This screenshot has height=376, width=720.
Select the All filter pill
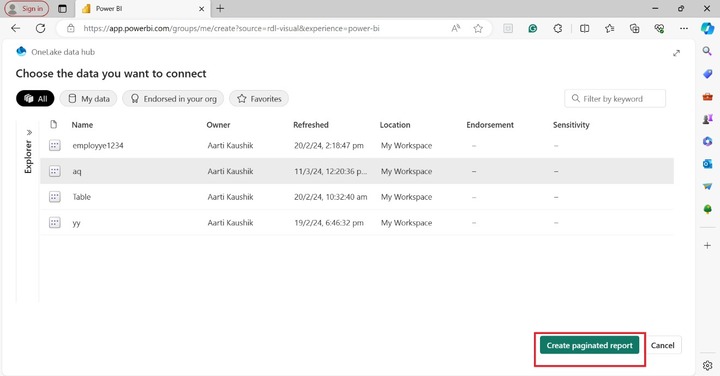(35, 99)
